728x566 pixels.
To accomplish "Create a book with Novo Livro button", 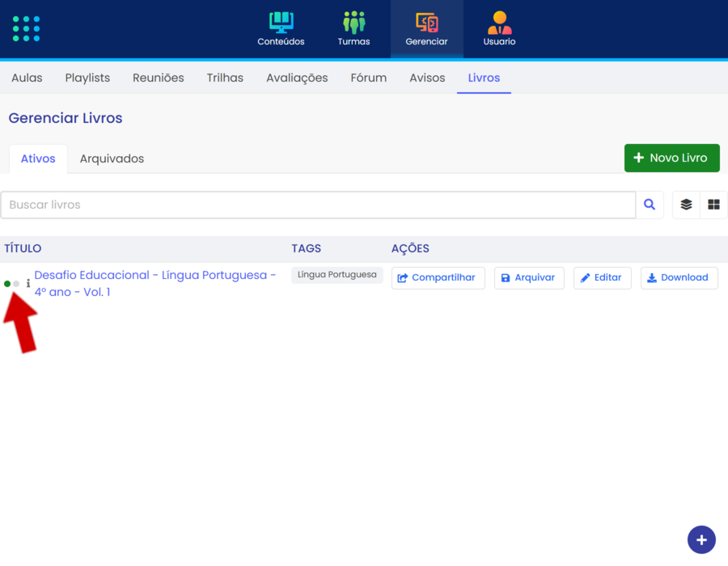I will pos(671,158).
